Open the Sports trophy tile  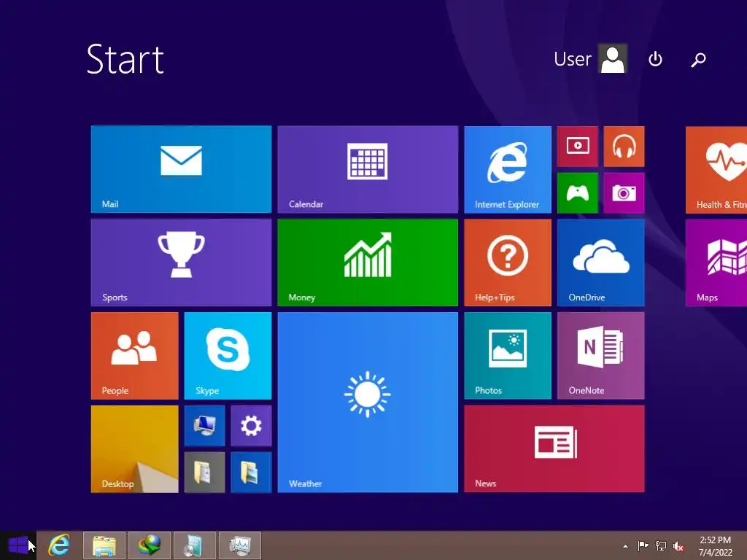[181, 262]
